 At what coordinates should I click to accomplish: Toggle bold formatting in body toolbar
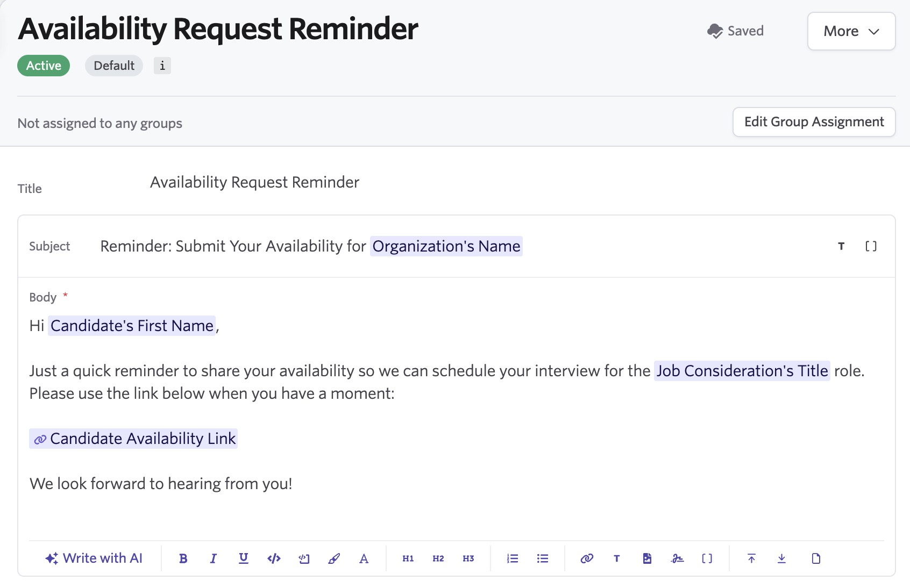click(x=183, y=558)
